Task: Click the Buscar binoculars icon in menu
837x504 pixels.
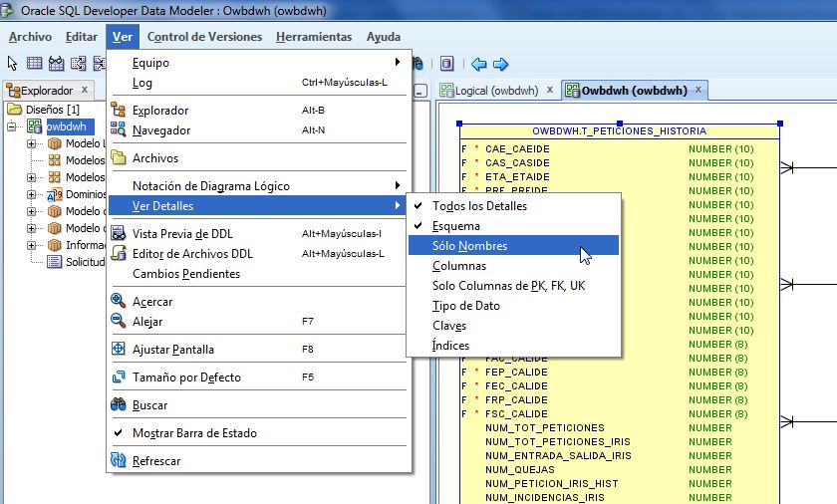Action: [118, 404]
